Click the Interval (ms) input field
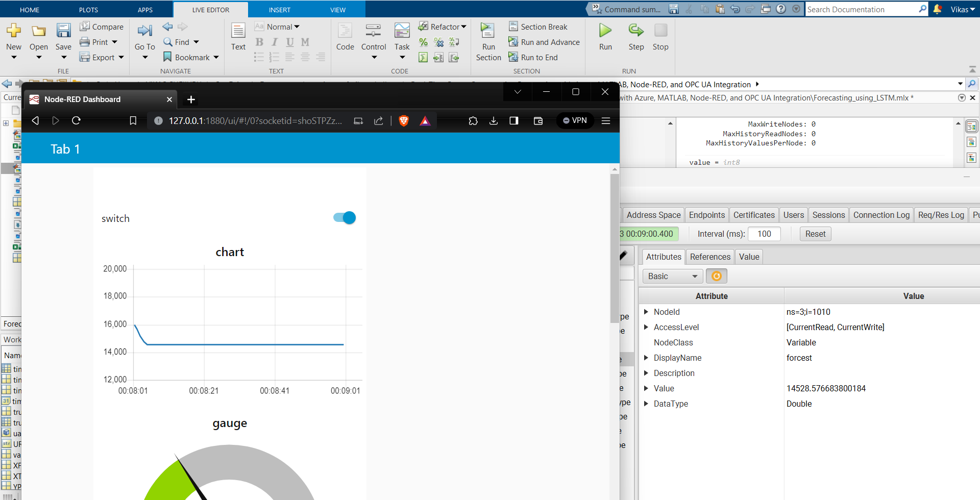The width and height of the screenshot is (980, 500). (764, 234)
